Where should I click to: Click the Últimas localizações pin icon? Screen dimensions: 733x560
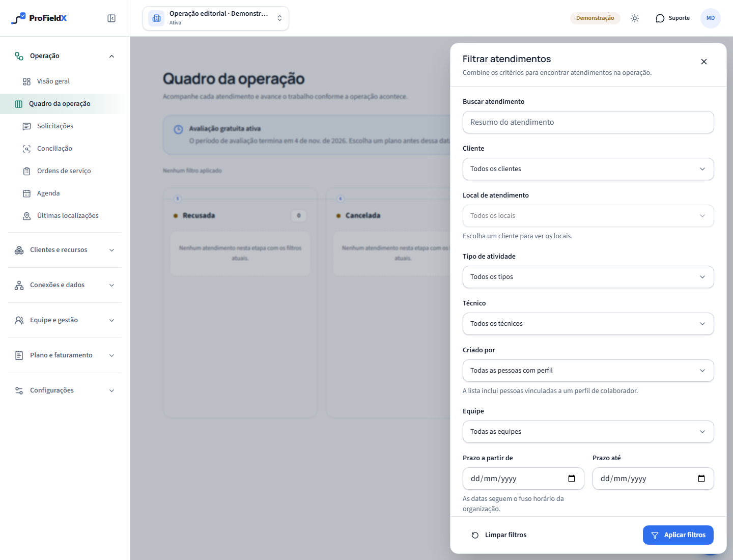27,216
